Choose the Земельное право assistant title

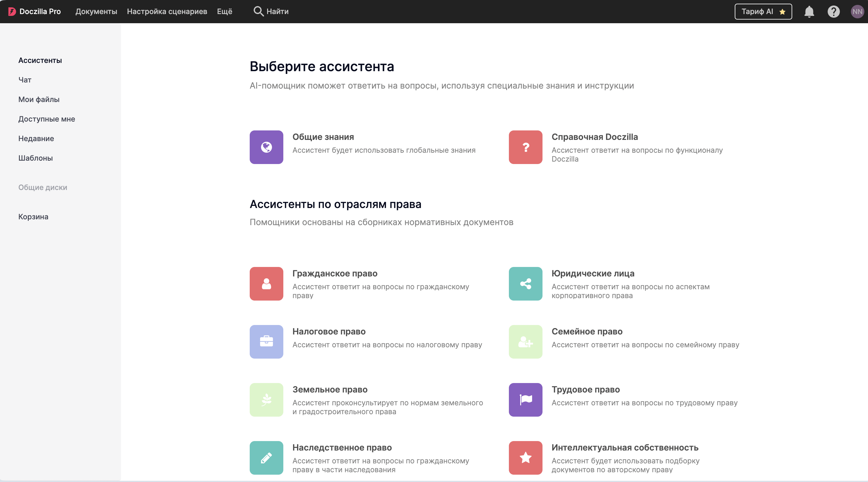(x=330, y=389)
